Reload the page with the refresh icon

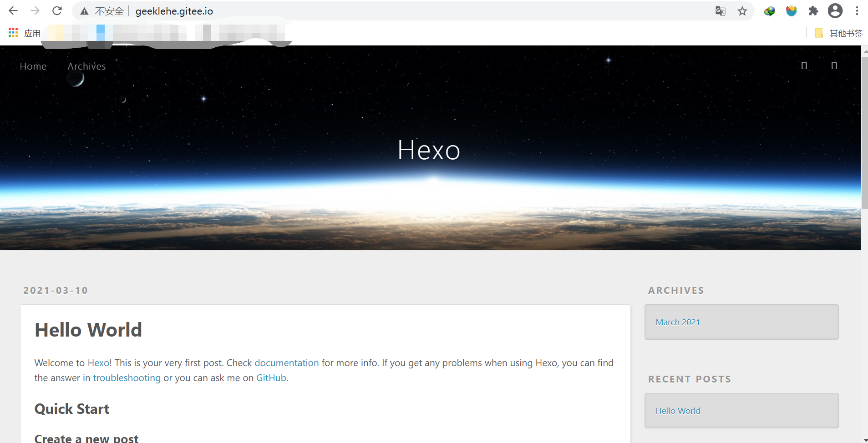(x=57, y=11)
